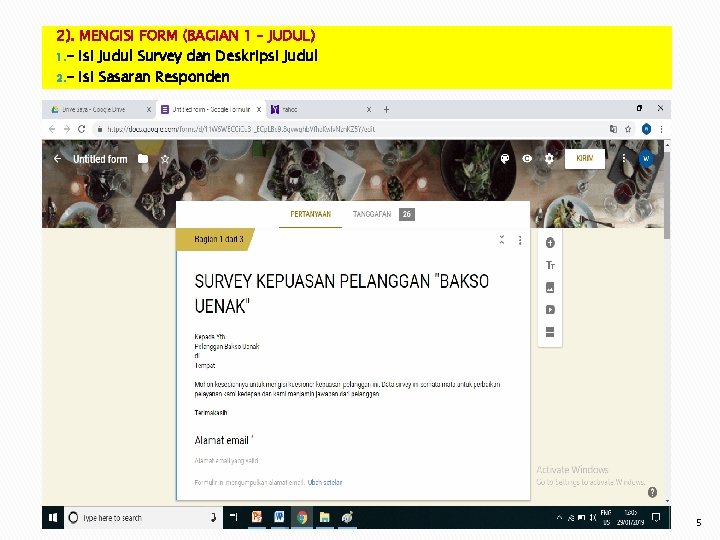720x540 pixels.
Task: Add a new question
Action: [x=550, y=243]
